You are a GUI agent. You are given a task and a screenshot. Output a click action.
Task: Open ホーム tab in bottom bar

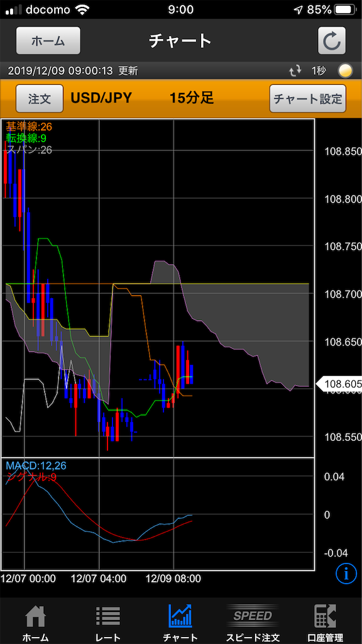[x=35, y=623]
